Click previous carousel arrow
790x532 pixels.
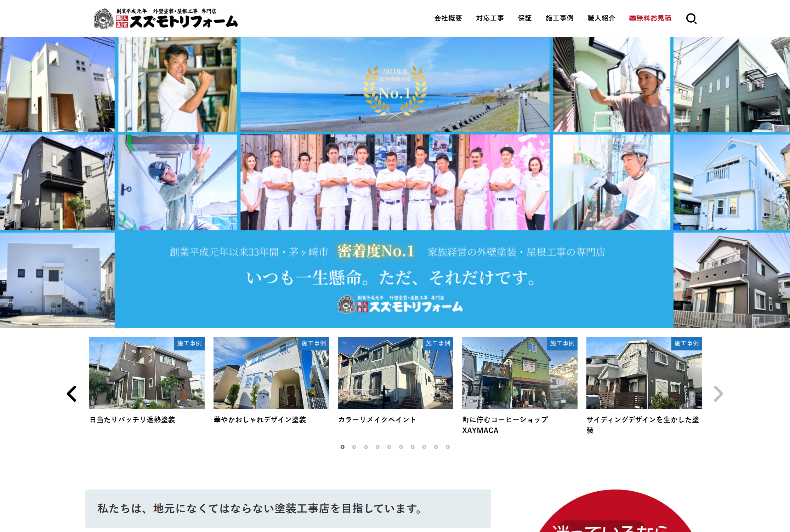tap(72, 394)
